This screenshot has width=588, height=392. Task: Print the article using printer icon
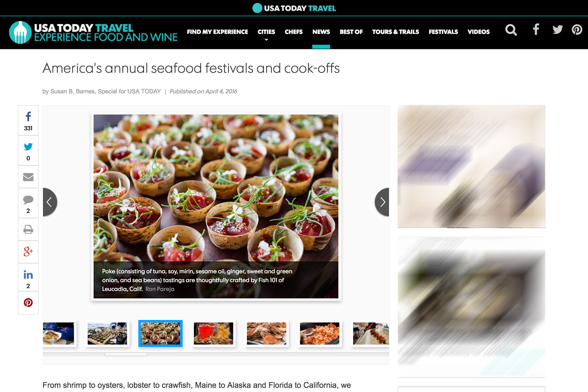(28, 229)
